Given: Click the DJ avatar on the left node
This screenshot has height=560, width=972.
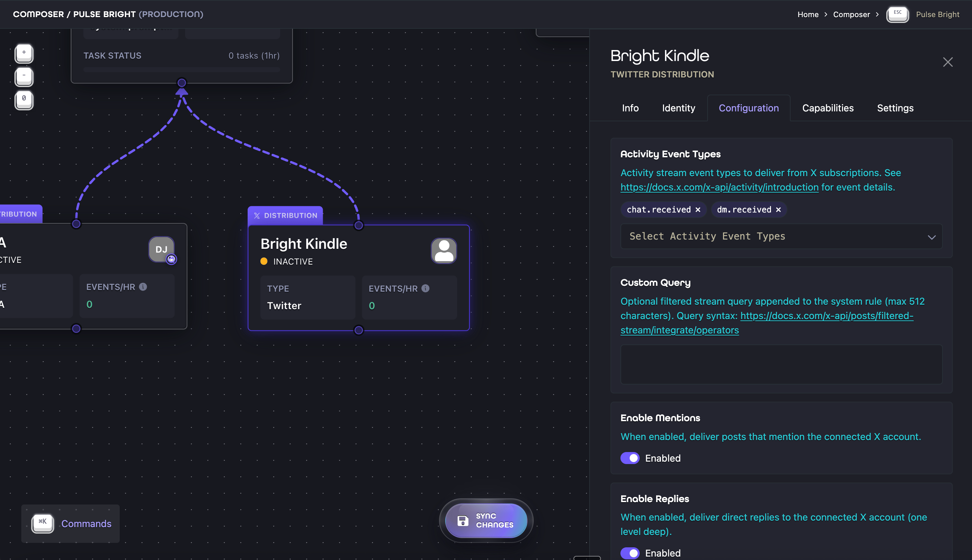Looking at the screenshot, I should click(x=161, y=249).
